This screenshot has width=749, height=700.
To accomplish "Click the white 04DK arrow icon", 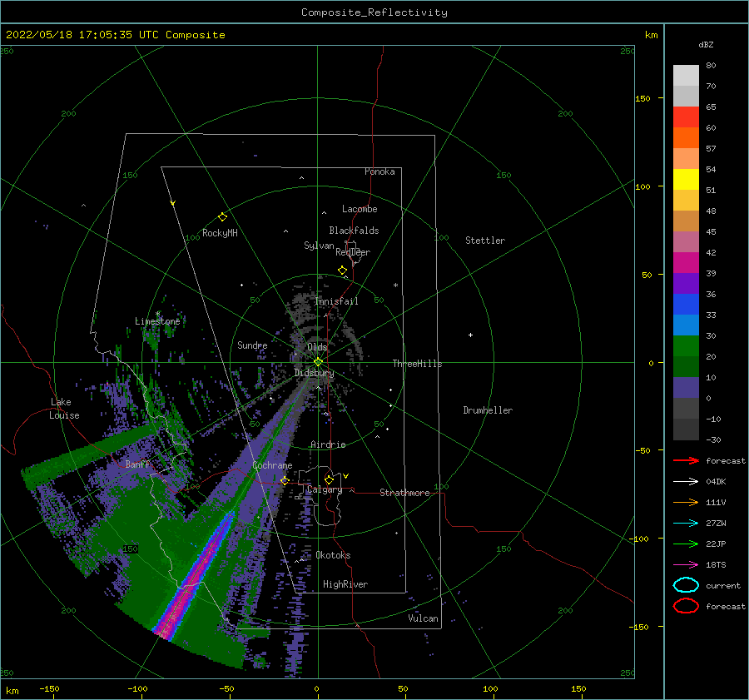I will (x=686, y=482).
